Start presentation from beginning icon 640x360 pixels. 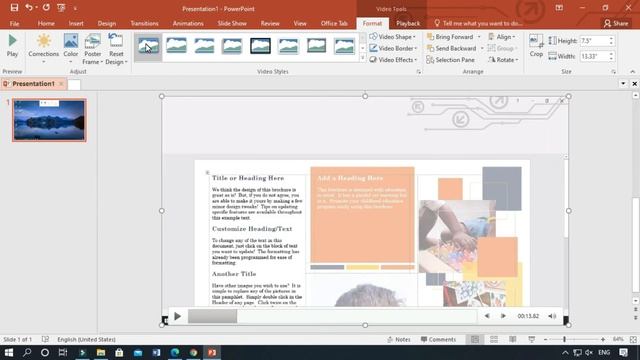coord(61,7)
